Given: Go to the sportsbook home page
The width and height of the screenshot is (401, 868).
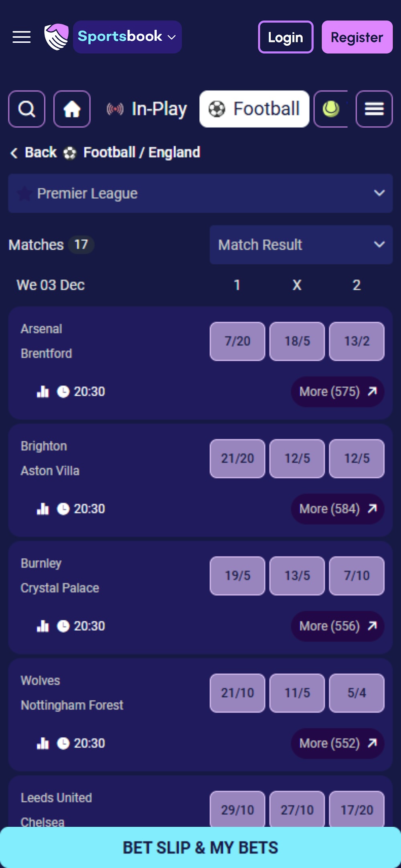Looking at the screenshot, I should pyautogui.click(x=72, y=109).
